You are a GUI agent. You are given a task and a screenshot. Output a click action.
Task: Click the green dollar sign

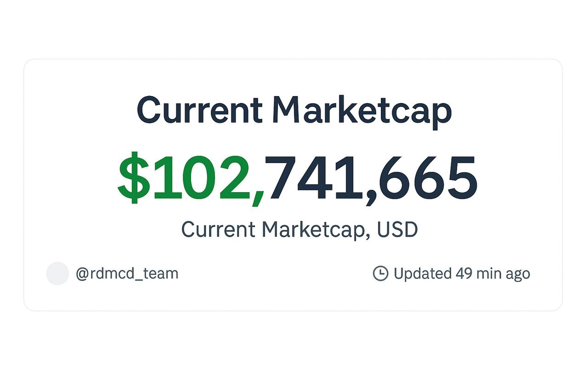[x=134, y=177]
